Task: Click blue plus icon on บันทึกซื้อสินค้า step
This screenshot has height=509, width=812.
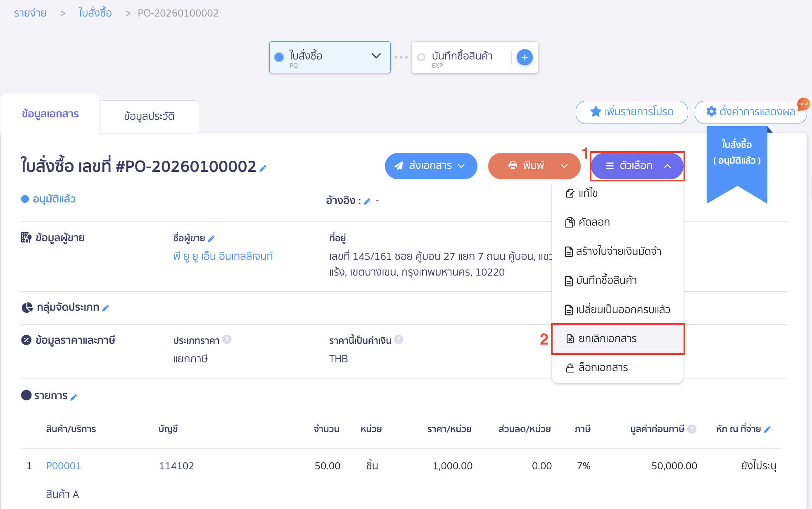Action: pyautogui.click(x=525, y=57)
